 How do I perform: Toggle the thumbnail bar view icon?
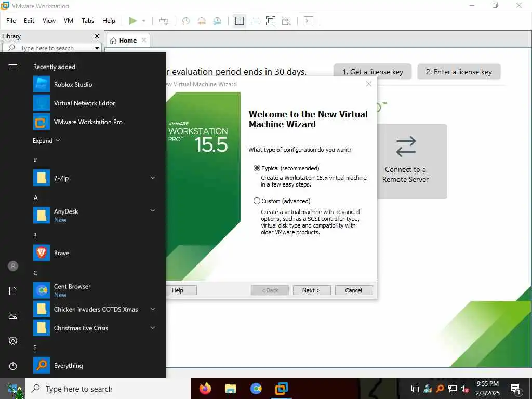[x=255, y=21]
